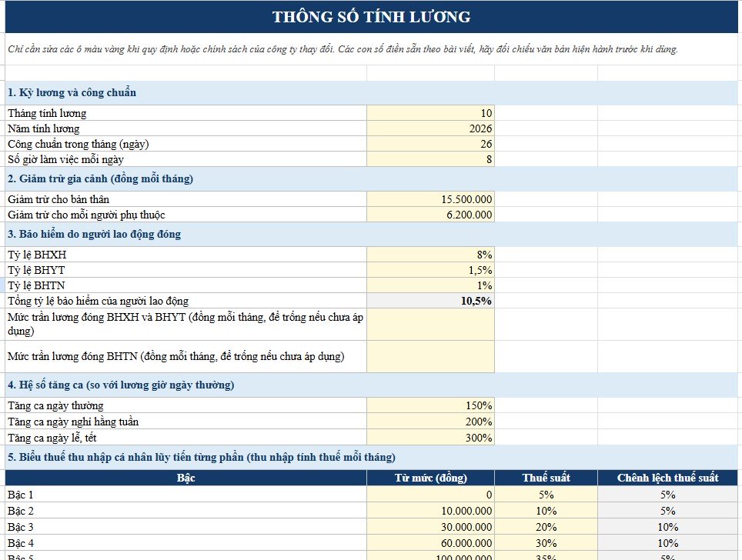742x560 pixels.
Task: Select "Tăng ca ngày nghỉ hằng tuần" label
Action: pos(186,422)
